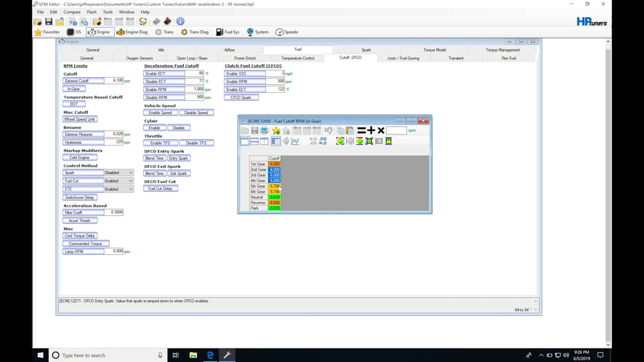Open the 2D graph view icon

click(295, 141)
